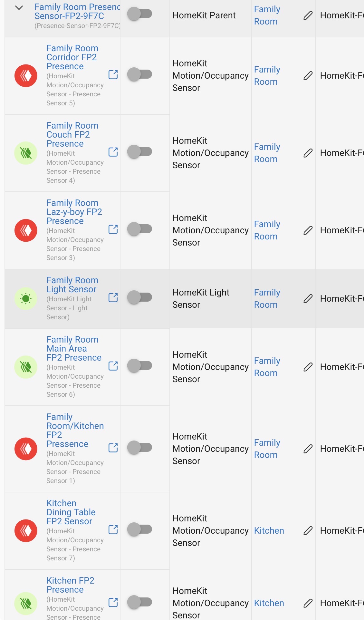364x620 pixels.
Task: Click the green light sensor sun icon
Action: (26, 299)
